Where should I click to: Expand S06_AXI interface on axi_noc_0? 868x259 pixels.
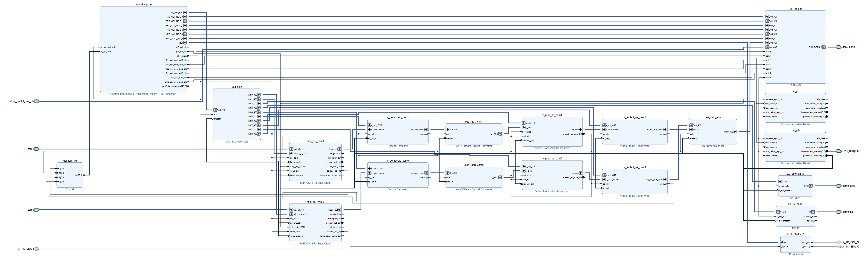tap(767, 43)
